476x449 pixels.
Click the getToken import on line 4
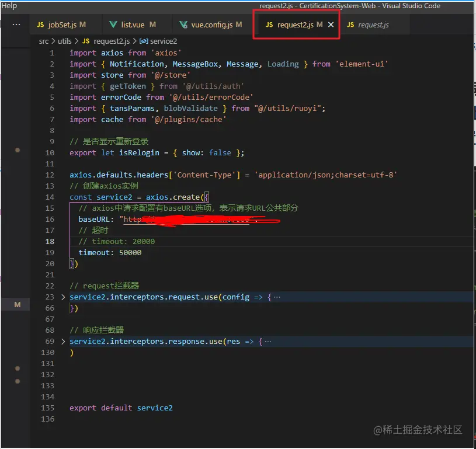point(128,86)
